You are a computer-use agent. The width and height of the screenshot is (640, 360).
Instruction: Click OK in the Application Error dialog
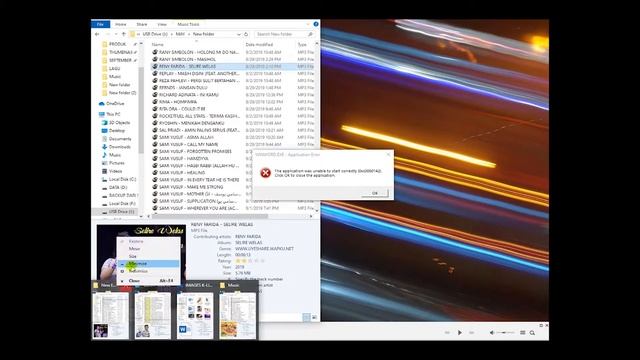(x=375, y=193)
